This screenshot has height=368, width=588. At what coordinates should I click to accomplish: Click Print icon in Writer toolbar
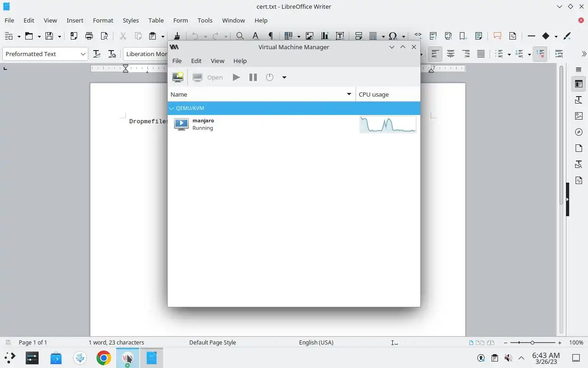pyautogui.click(x=89, y=36)
